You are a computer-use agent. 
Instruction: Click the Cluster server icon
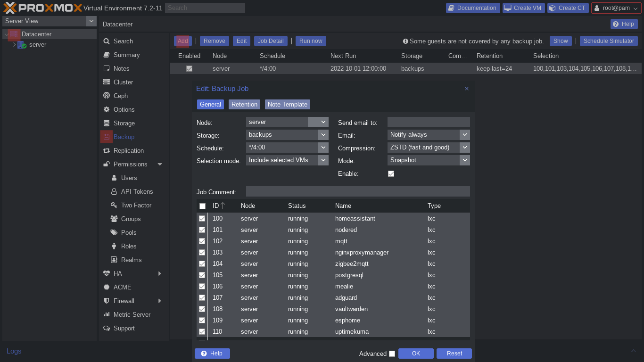click(x=107, y=82)
